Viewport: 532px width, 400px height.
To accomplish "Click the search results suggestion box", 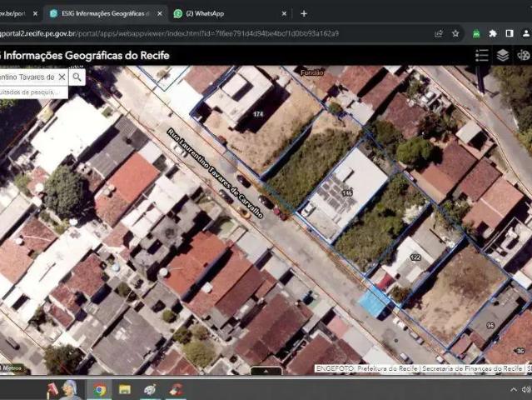I will (33, 92).
